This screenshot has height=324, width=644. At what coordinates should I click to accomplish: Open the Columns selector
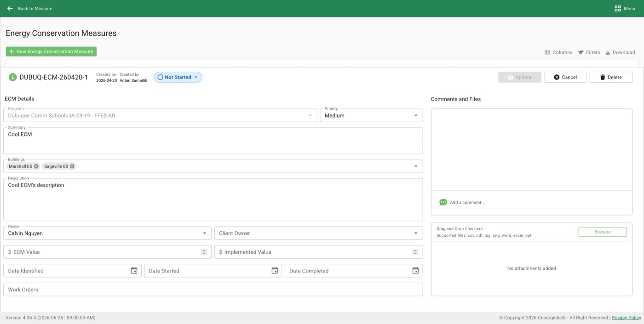click(x=558, y=52)
